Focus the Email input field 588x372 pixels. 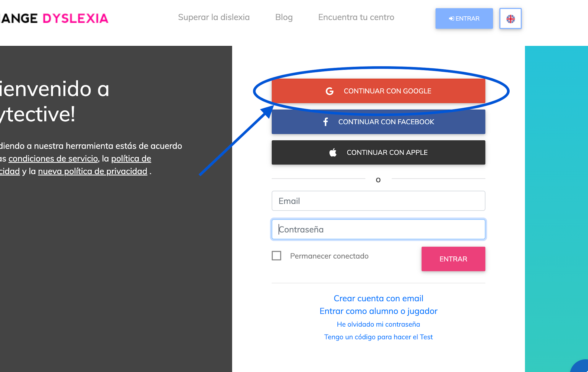[x=378, y=201]
